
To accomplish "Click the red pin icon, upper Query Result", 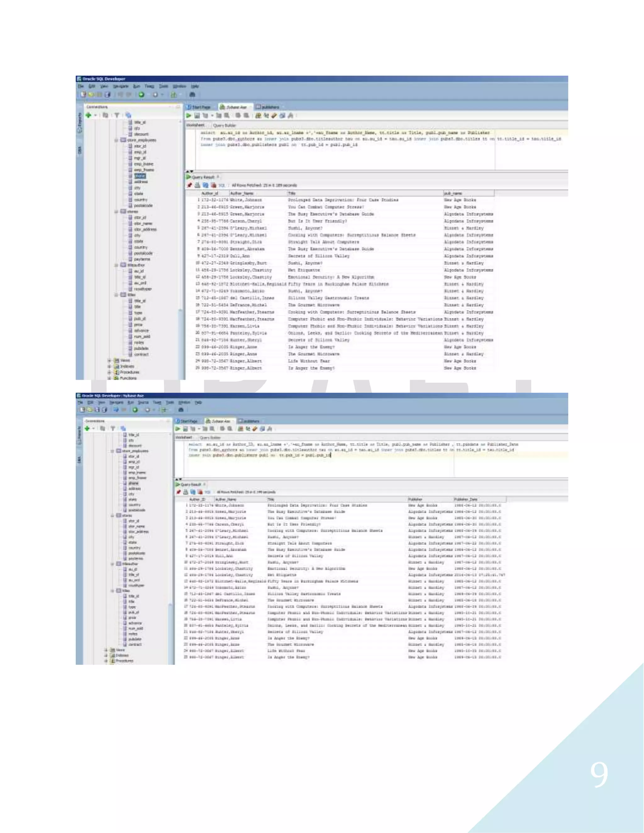I will (189, 185).
